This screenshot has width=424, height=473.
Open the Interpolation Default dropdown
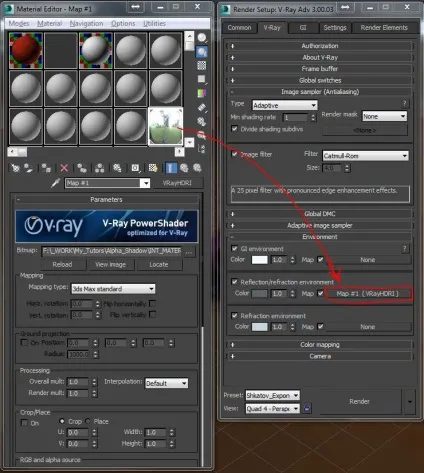pyautogui.click(x=167, y=383)
